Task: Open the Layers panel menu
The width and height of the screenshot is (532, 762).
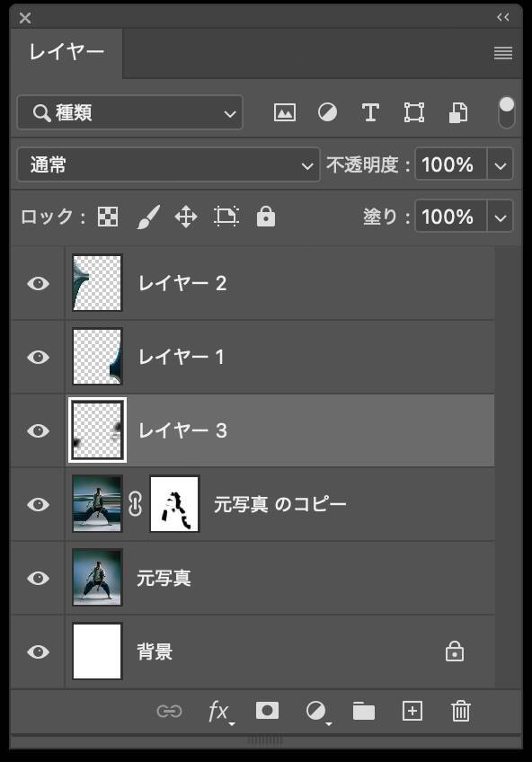Action: tap(501, 54)
